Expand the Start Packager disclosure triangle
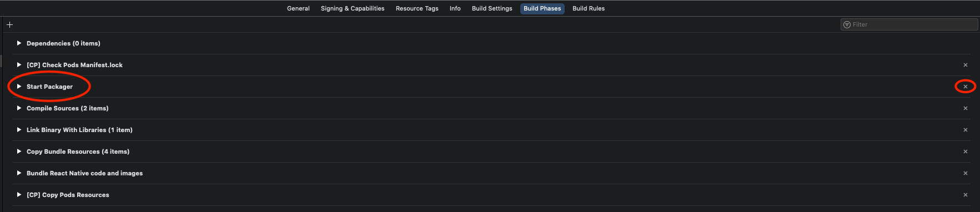 [19, 87]
